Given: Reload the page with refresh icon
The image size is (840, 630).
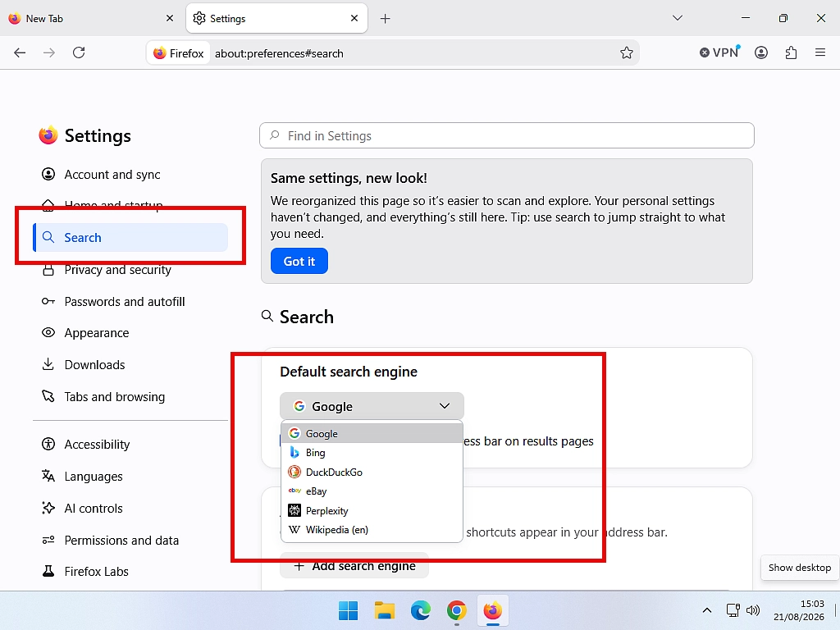Looking at the screenshot, I should (x=79, y=52).
